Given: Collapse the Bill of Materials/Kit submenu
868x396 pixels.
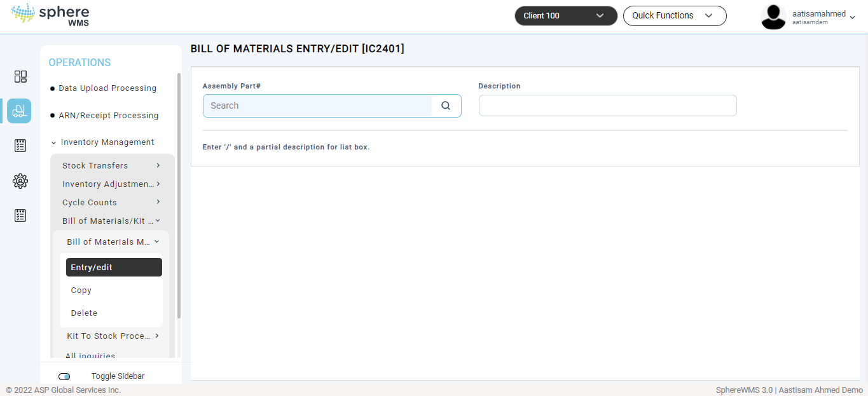Looking at the screenshot, I should [x=111, y=221].
